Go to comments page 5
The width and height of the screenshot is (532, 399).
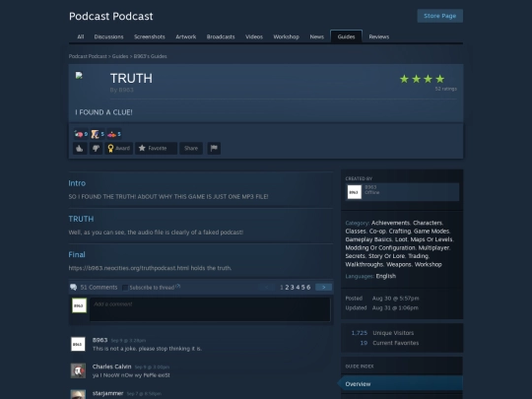click(303, 288)
